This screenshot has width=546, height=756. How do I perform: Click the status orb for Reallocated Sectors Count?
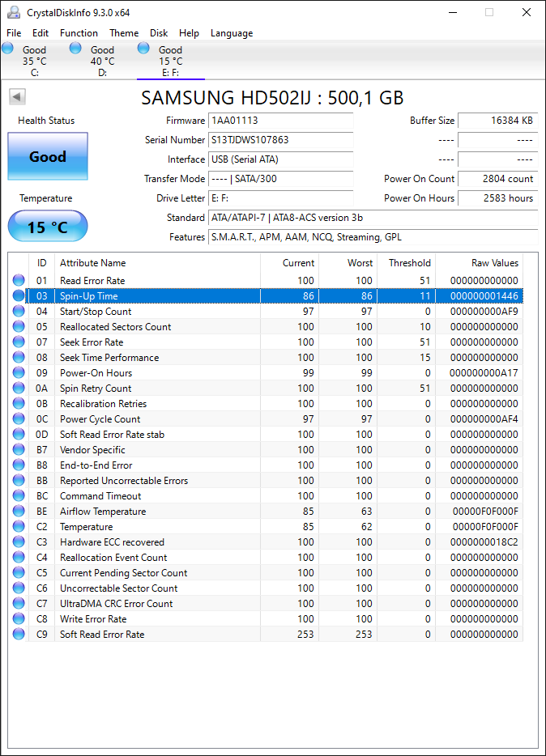(19, 326)
